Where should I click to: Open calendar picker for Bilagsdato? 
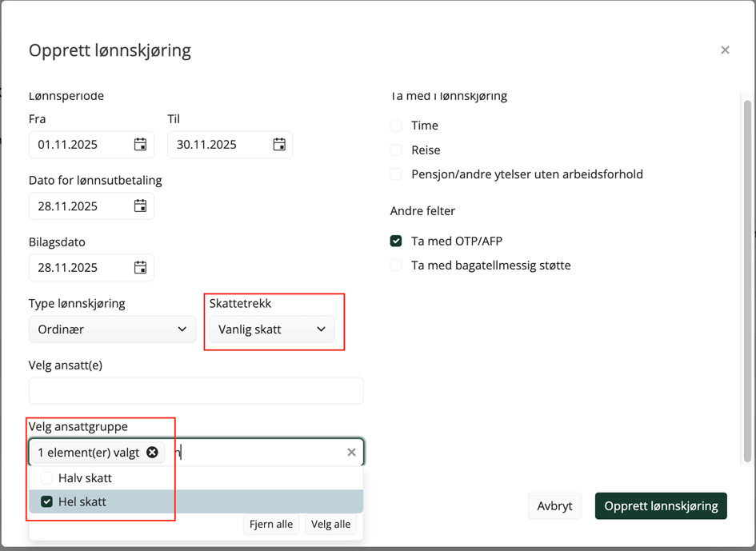(x=140, y=268)
